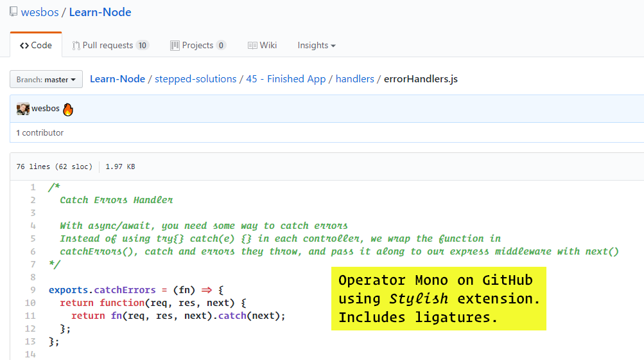Open the Wiki tab

pos(263,45)
